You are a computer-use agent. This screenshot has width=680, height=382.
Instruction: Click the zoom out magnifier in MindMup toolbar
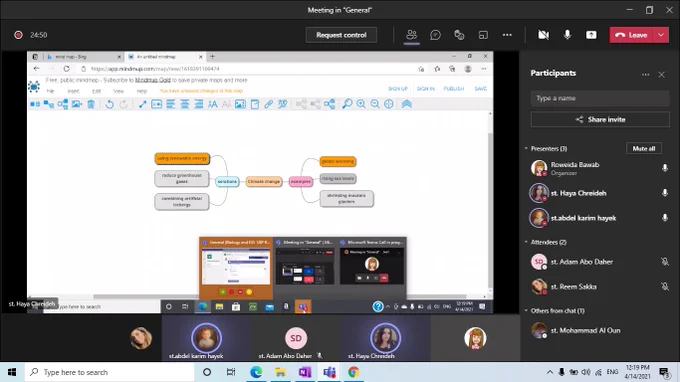tap(375, 104)
